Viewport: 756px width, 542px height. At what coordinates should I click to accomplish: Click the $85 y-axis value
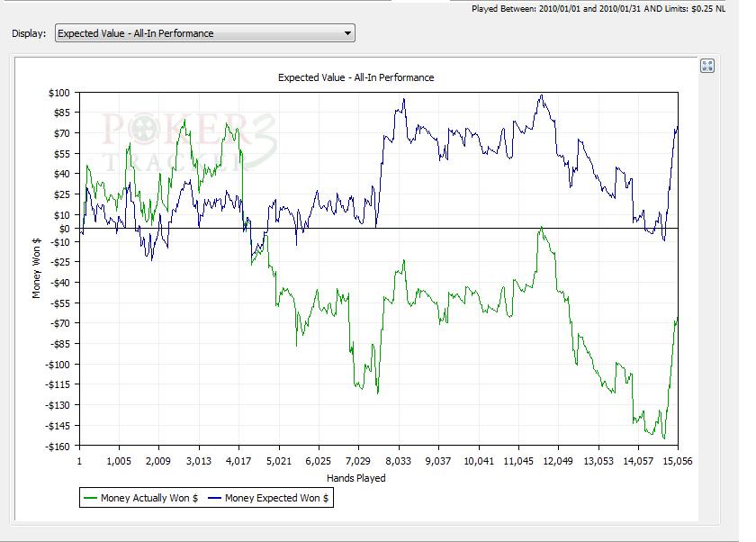pos(62,113)
